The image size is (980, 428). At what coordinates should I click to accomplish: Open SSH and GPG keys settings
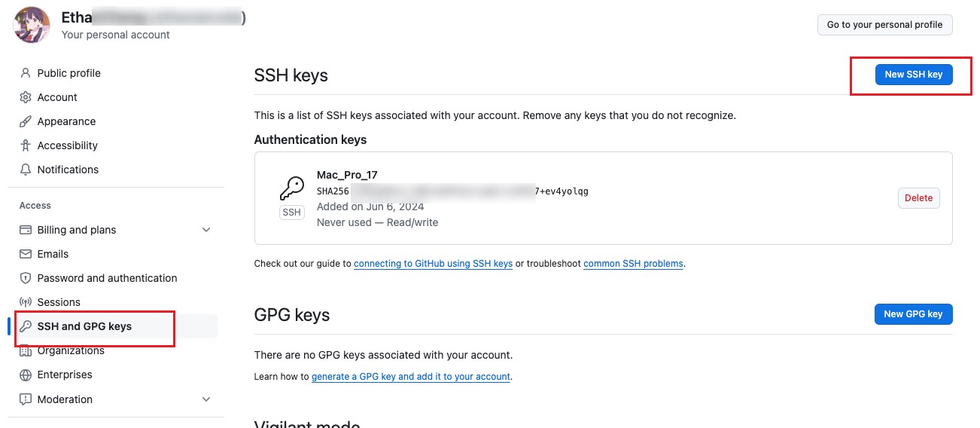pyautogui.click(x=84, y=326)
